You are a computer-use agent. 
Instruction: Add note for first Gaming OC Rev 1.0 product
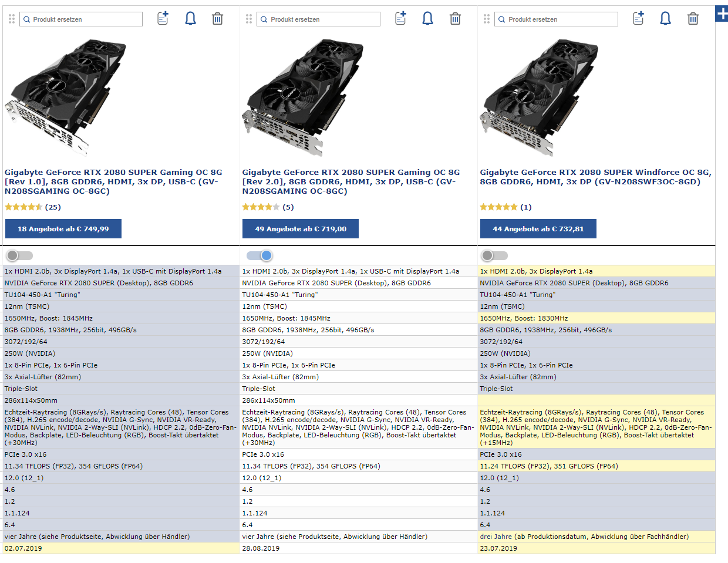[163, 18]
